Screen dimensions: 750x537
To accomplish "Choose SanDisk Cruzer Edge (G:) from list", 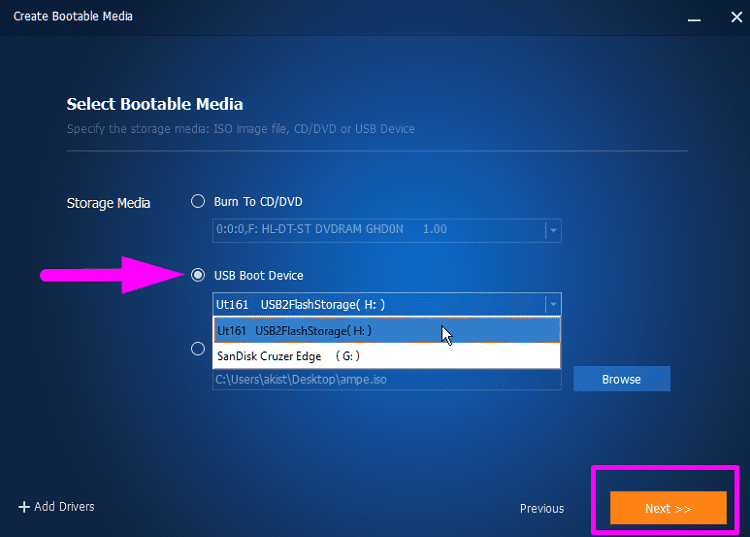I will pos(386,356).
